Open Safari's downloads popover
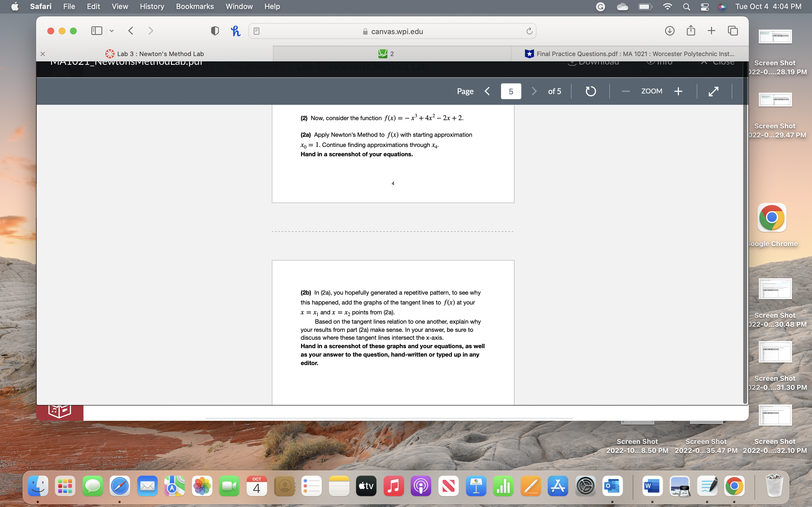 click(670, 30)
